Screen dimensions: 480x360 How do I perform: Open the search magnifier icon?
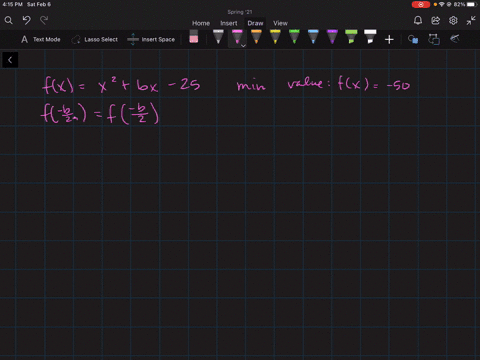click(x=9, y=21)
